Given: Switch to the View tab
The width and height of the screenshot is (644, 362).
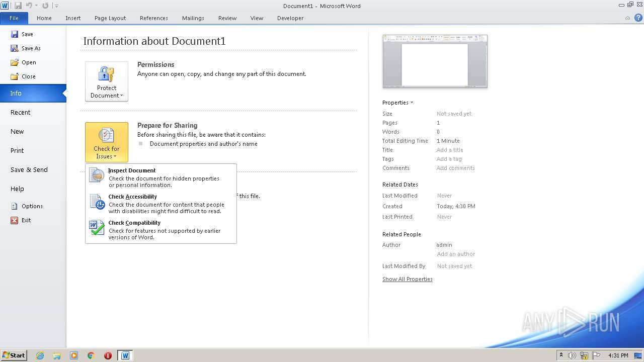Looking at the screenshot, I should coord(257,18).
